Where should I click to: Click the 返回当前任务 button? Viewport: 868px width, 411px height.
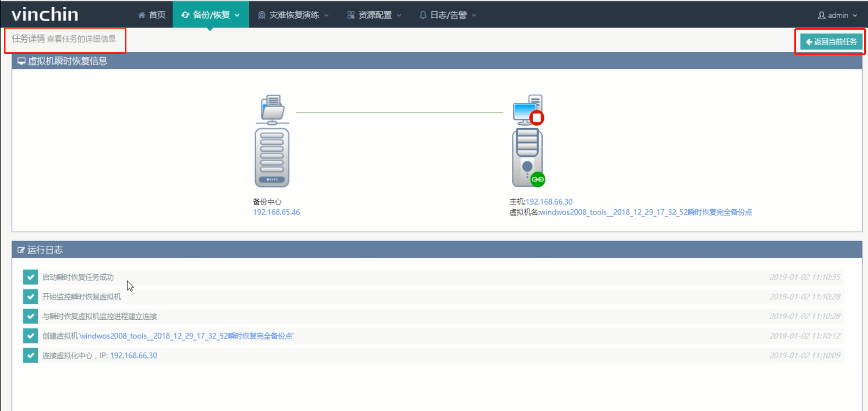click(x=831, y=42)
